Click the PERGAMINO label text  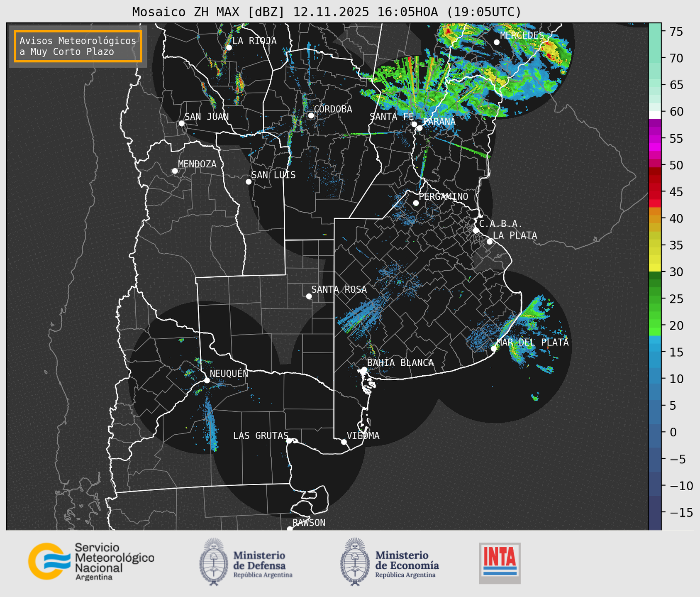444,196
